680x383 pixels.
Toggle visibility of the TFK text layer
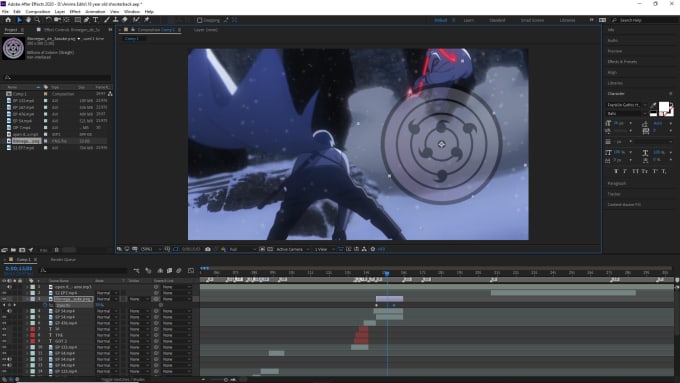[x=4, y=335]
